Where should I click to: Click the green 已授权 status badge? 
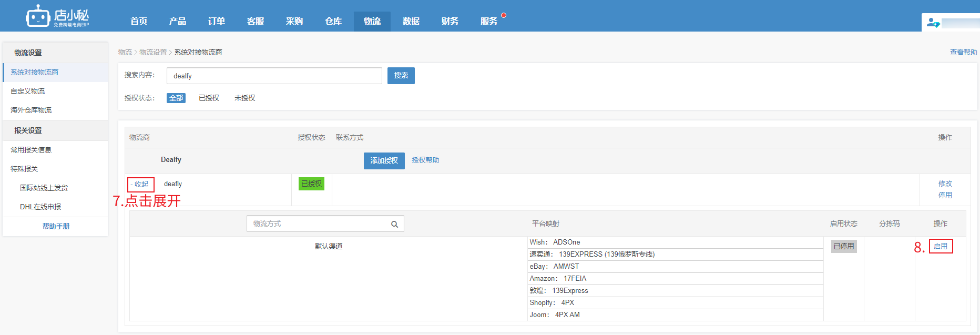click(311, 184)
